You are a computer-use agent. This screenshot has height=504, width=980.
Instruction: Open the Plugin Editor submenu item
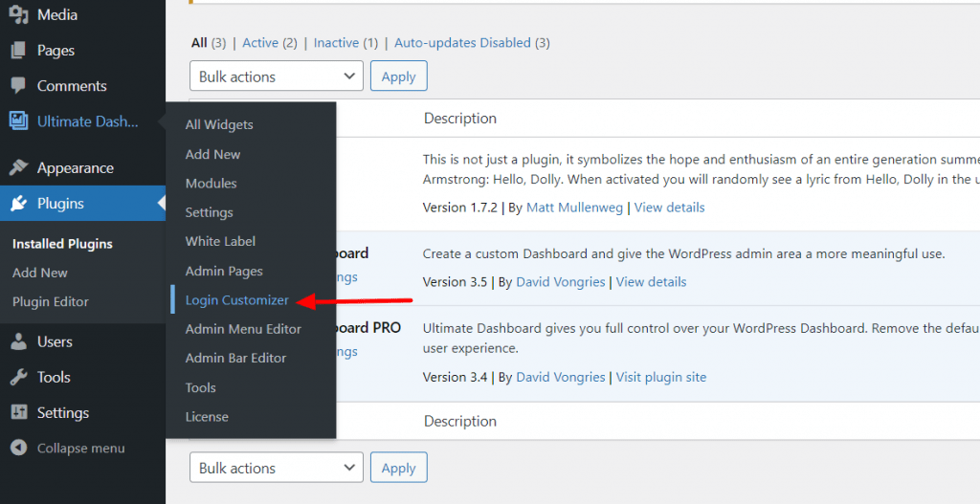pos(51,301)
